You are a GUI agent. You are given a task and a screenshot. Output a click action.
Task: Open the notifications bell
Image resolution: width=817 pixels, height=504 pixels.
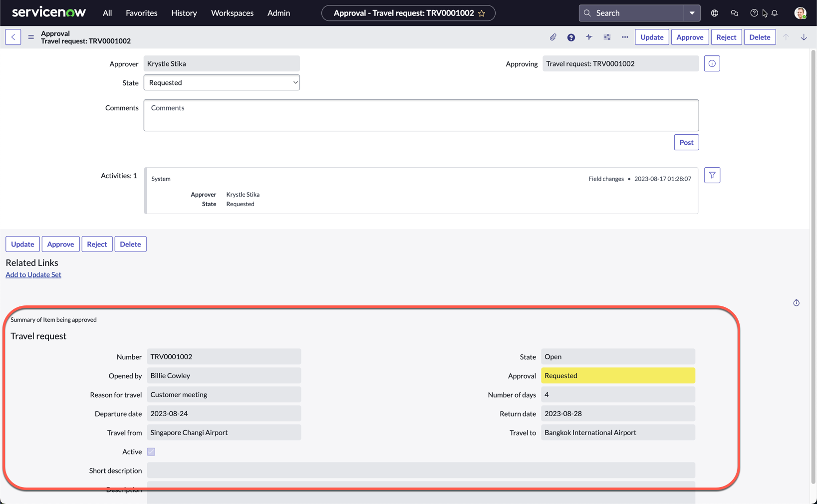(x=775, y=13)
